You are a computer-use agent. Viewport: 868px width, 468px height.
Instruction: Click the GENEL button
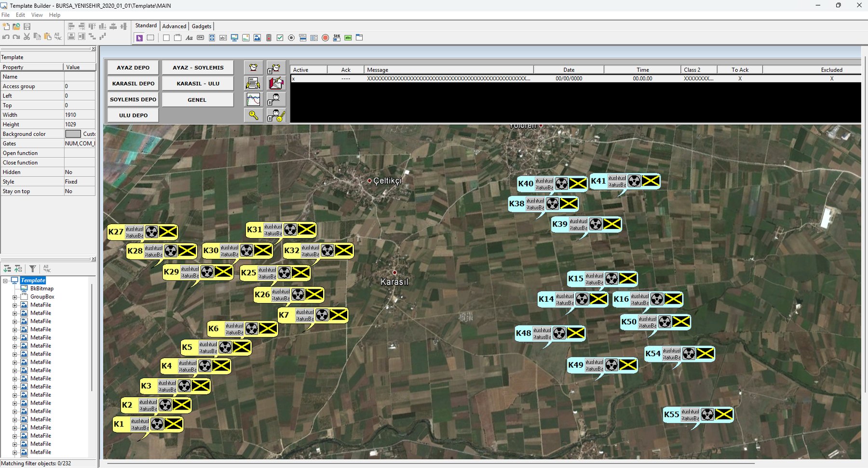198,100
